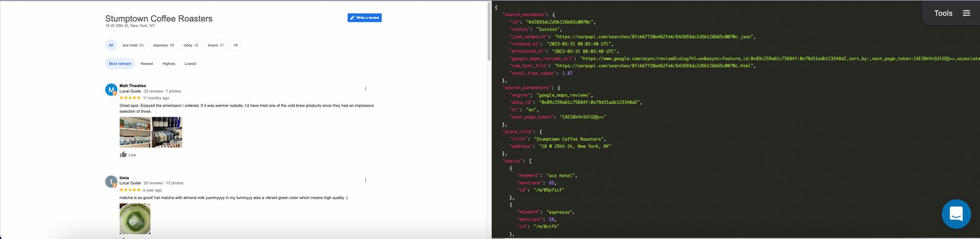Click the search id value 642693dc2d5b126b65c0070c
This screenshot has width=980, height=239.
coord(560,22)
